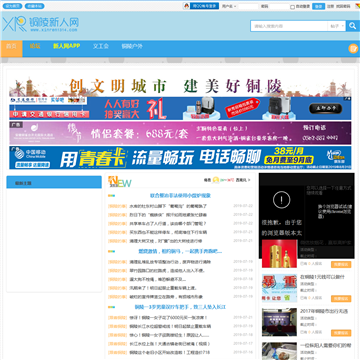Click the blue side panel header tab
360x360 pixels.
tap(54, 183)
